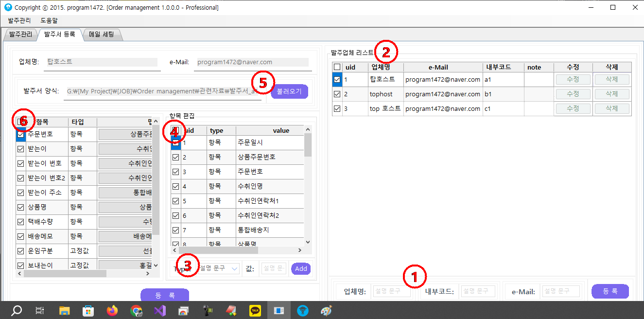Open the Microsoft Store taskbar icon

click(88, 310)
